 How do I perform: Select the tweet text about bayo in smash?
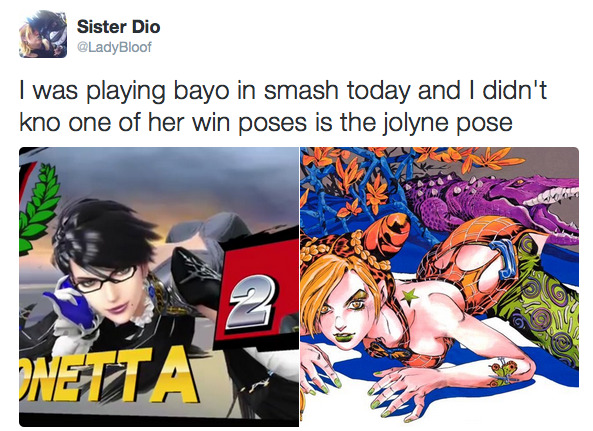click(283, 106)
